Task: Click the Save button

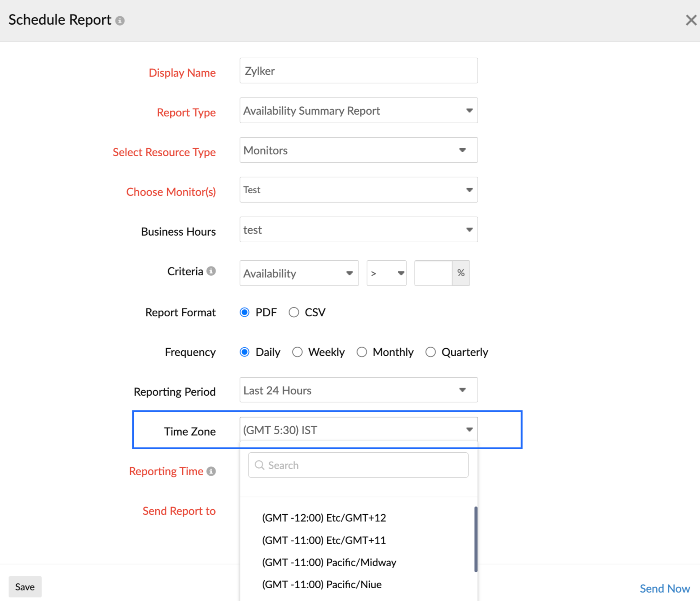Action: click(x=25, y=587)
